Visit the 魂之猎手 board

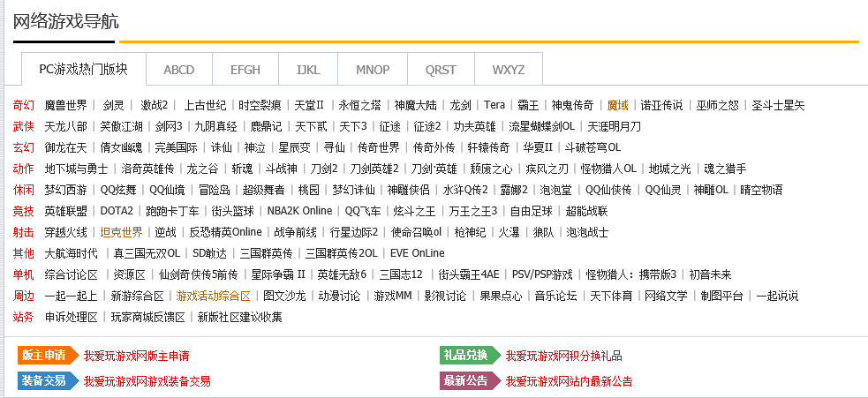click(x=725, y=169)
